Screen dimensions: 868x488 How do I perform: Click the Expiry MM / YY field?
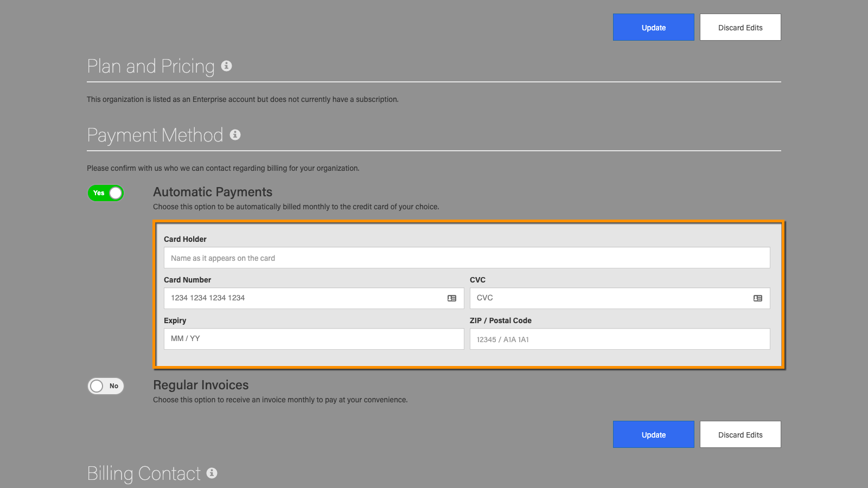coord(314,339)
